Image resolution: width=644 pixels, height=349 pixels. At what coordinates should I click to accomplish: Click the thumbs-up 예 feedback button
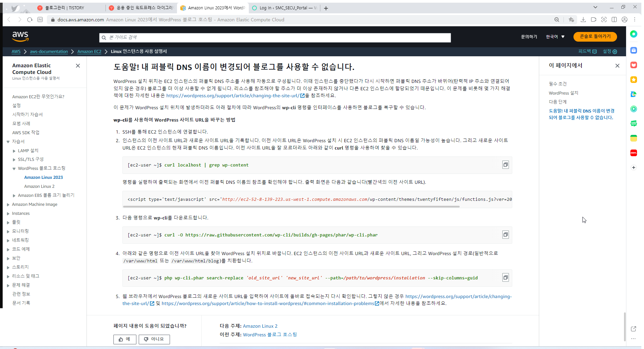click(x=125, y=339)
